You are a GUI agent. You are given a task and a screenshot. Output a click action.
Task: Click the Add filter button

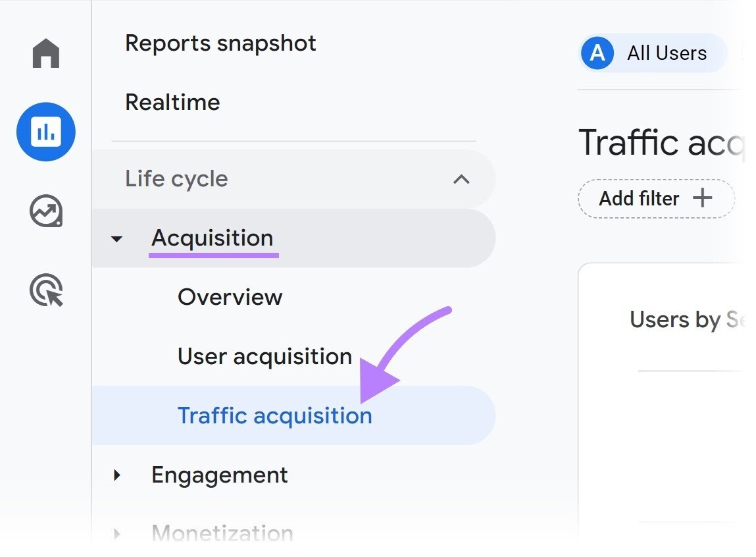click(x=655, y=198)
